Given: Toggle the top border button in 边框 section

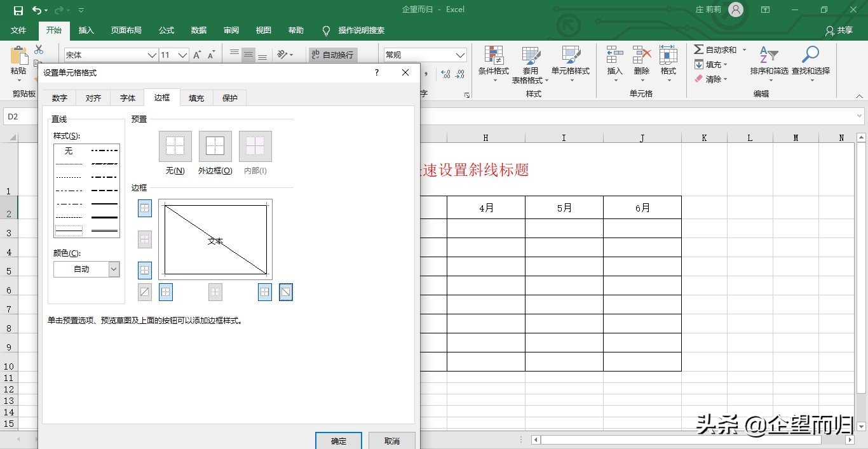Looking at the screenshot, I should pos(144,208).
